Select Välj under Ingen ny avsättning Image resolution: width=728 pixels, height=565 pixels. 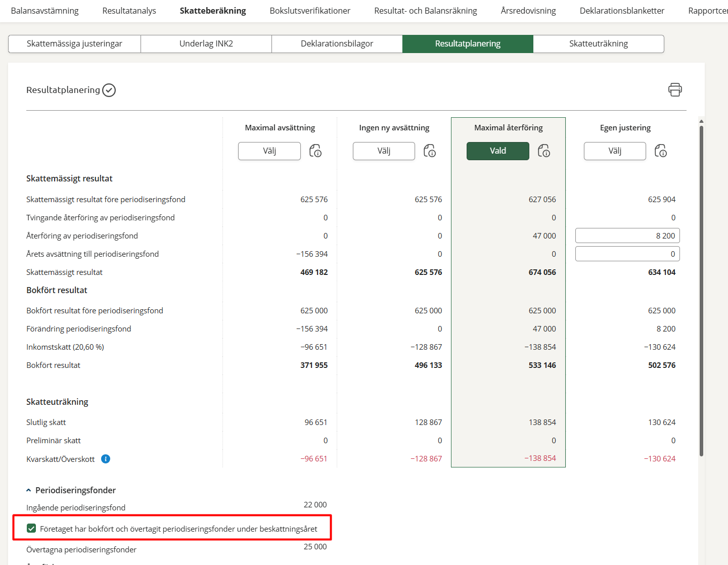[384, 151]
